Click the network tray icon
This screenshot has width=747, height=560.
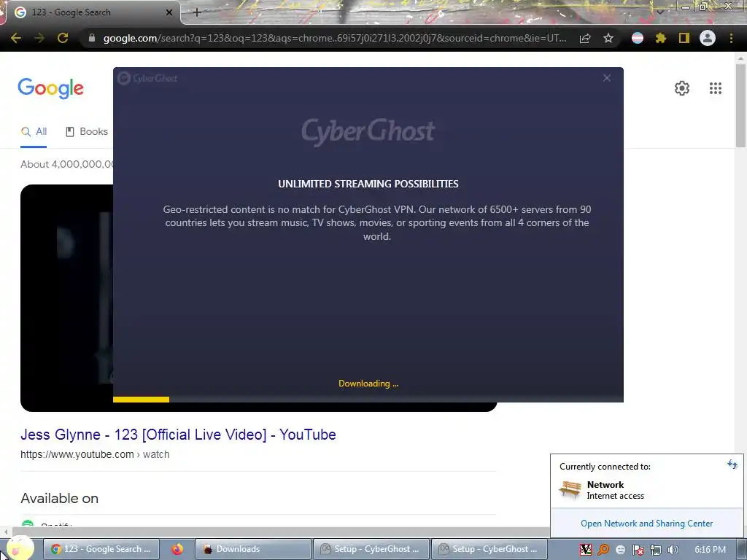656,550
